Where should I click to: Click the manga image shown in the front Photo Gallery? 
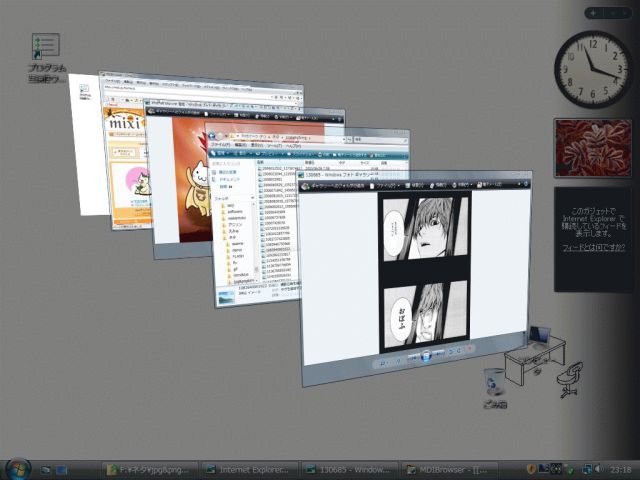pos(425,273)
